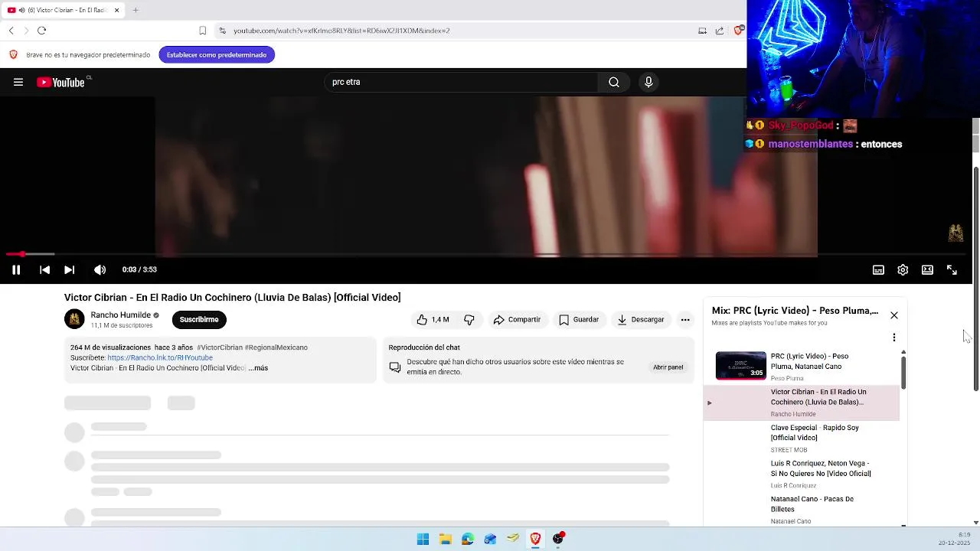Set Brave default with Establecer como predeterminado
The width and height of the screenshot is (980, 551).
coord(217,55)
